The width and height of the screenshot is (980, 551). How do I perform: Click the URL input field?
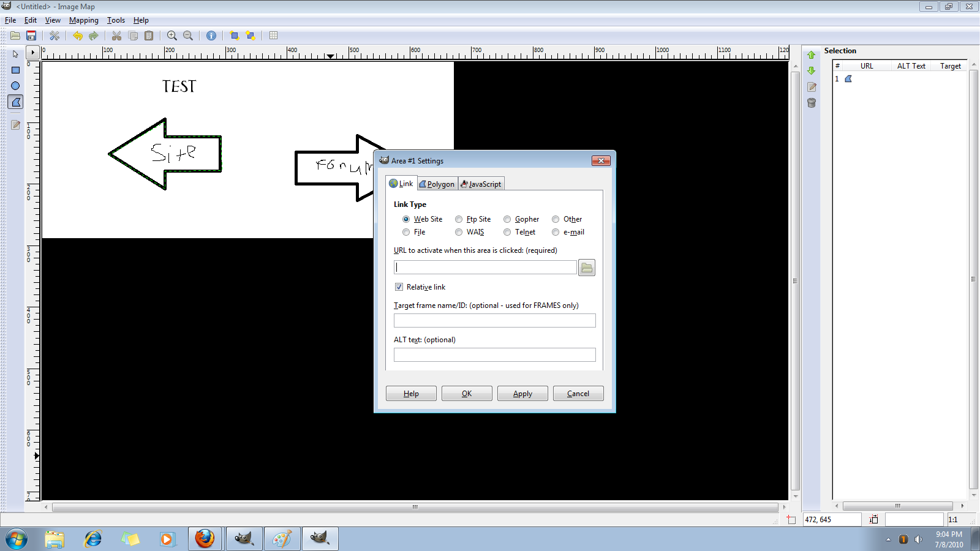coord(485,267)
